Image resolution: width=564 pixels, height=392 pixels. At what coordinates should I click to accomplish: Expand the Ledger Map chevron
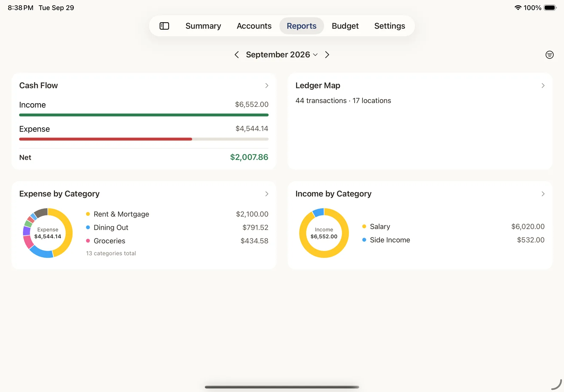543,86
